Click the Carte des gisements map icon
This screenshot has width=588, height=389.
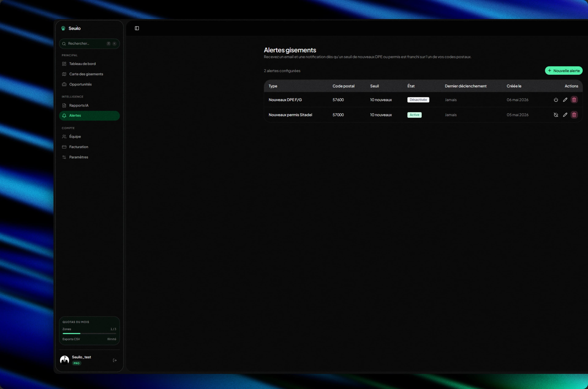(x=64, y=74)
